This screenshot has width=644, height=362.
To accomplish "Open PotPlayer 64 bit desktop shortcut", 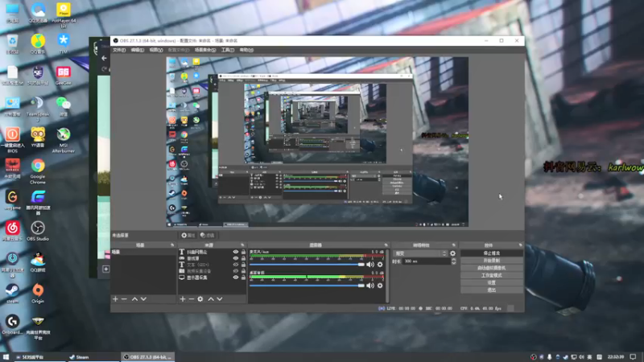I will [x=64, y=15].
